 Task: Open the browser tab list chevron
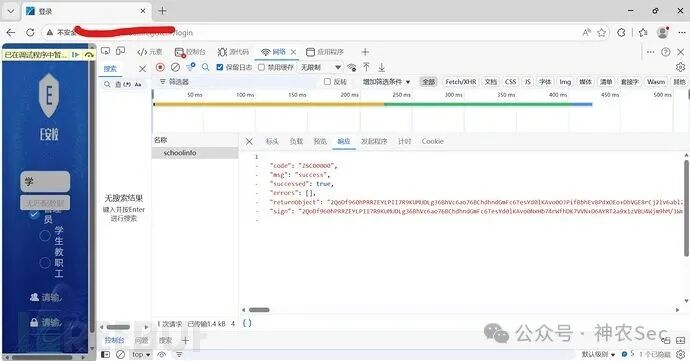tap(11, 11)
